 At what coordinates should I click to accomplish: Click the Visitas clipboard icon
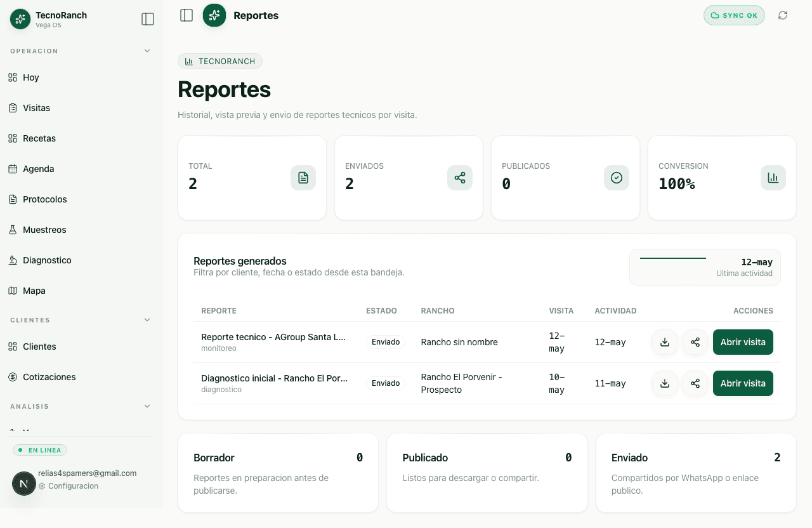pos(13,108)
